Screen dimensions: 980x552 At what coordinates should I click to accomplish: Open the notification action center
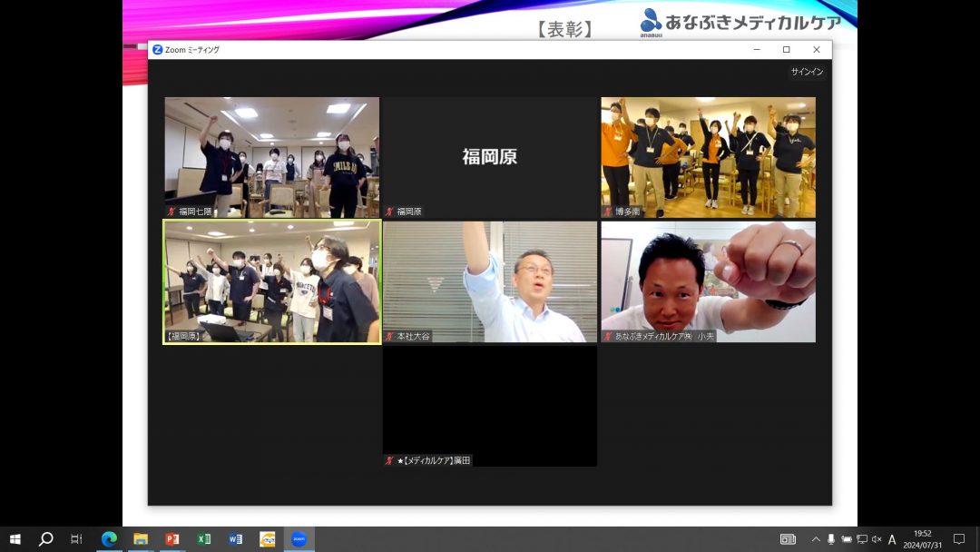pos(958,539)
